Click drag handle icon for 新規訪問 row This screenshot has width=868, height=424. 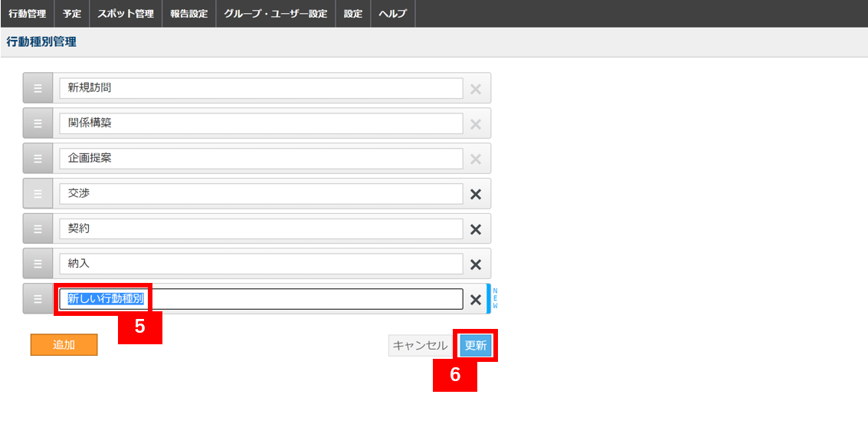click(x=38, y=88)
